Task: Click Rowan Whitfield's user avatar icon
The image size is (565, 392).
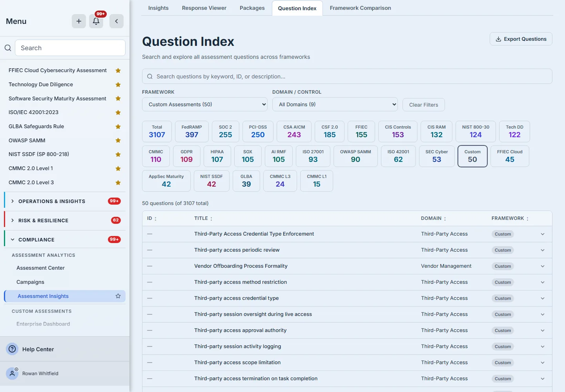Action: tap(12, 374)
